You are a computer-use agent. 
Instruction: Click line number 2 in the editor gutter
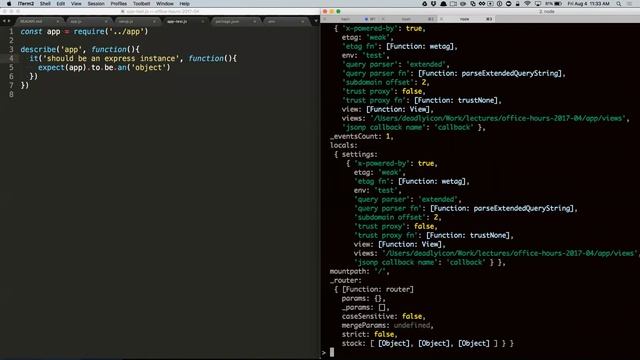[11, 40]
